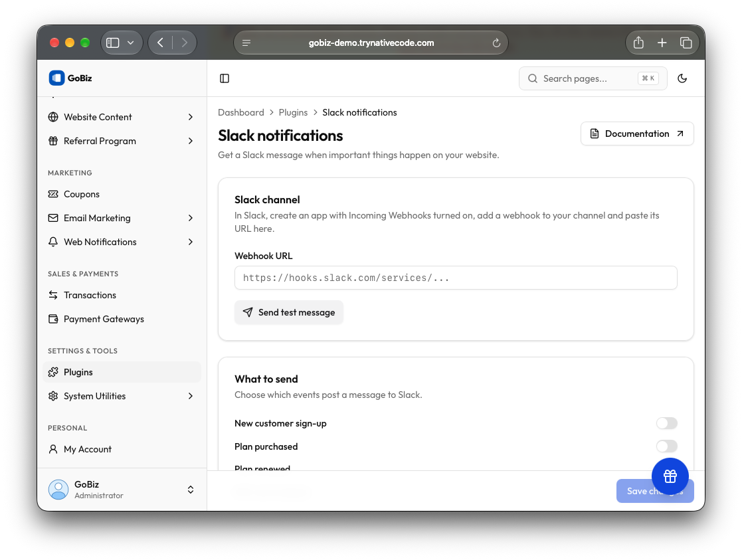The height and width of the screenshot is (560, 742).
Task: Expand Website Content submenu chevron
Action: coord(190,117)
